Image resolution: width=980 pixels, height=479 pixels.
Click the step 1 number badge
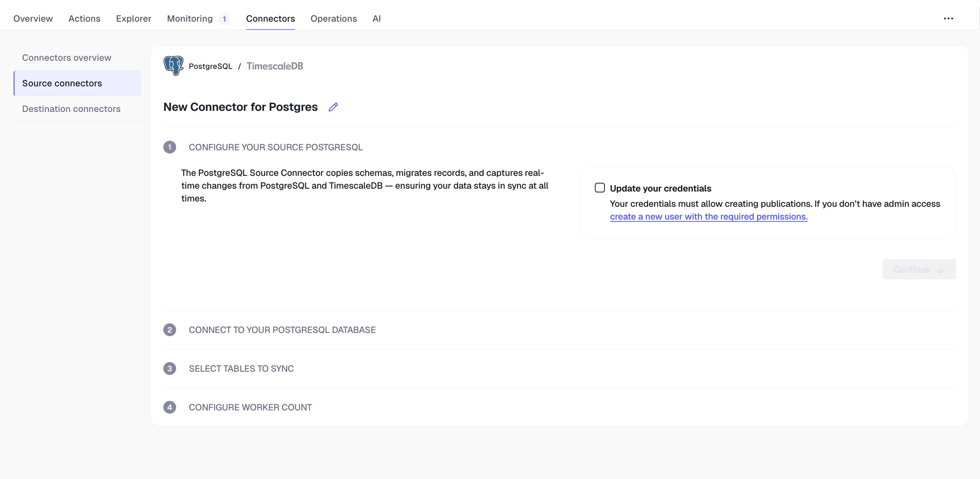(170, 147)
